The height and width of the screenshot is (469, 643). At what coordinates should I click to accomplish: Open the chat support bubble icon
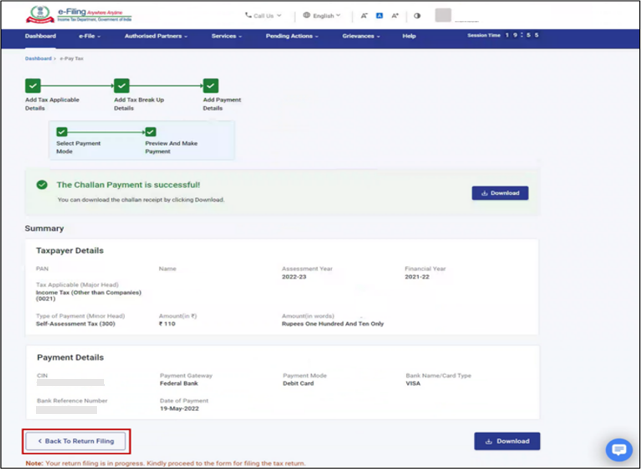(x=619, y=449)
